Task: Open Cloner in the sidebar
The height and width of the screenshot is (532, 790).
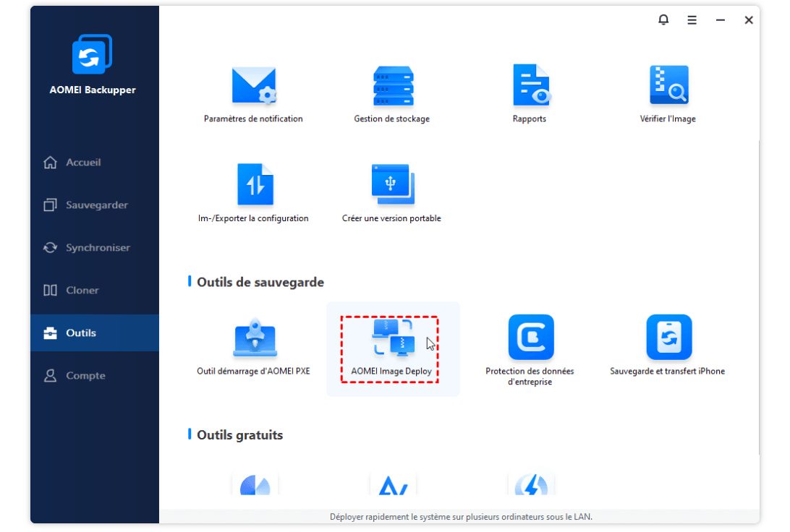Action: [x=94, y=291]
